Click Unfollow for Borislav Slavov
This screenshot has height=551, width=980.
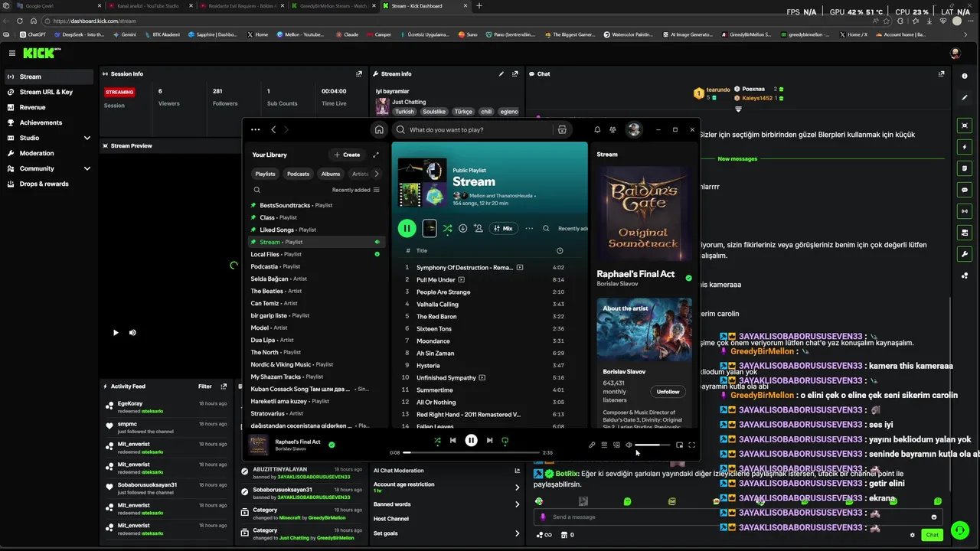668,391
